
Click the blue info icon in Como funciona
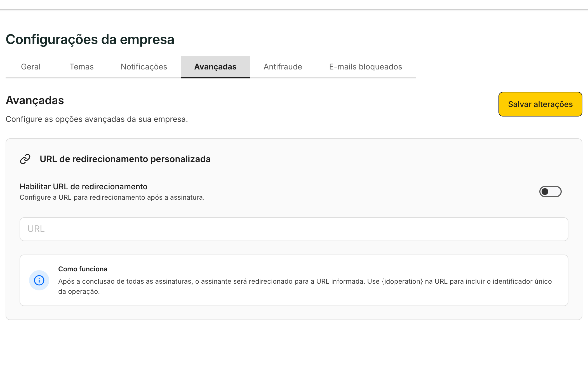[x=39, y=280]
